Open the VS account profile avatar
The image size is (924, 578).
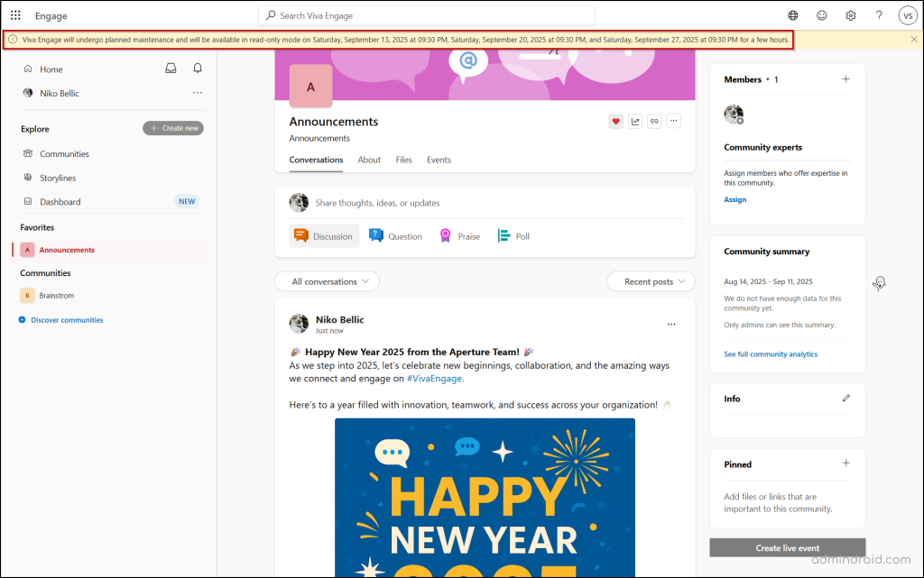point(908,15)
